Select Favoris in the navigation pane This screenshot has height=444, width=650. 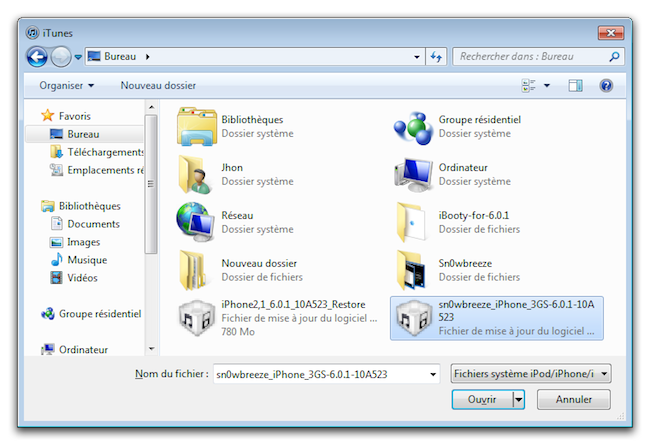point(75,116)
